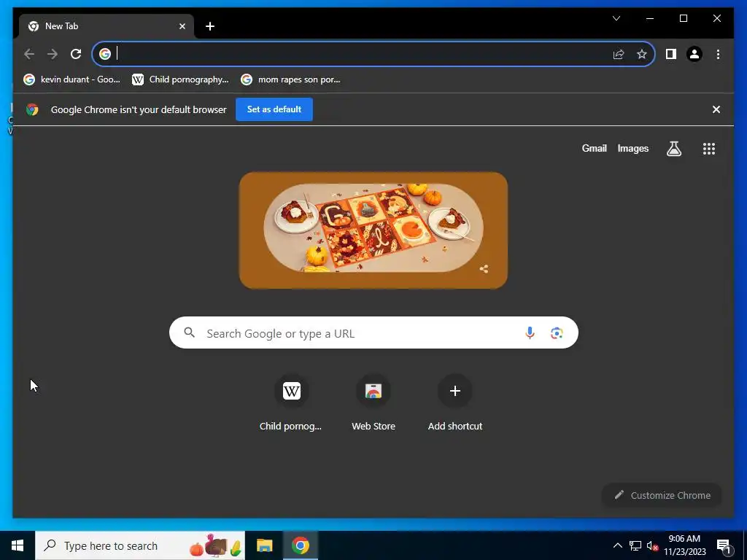Open the Chrome side panel
The width and height of the screenshot is (747, 560).
[x=671, y=54]
